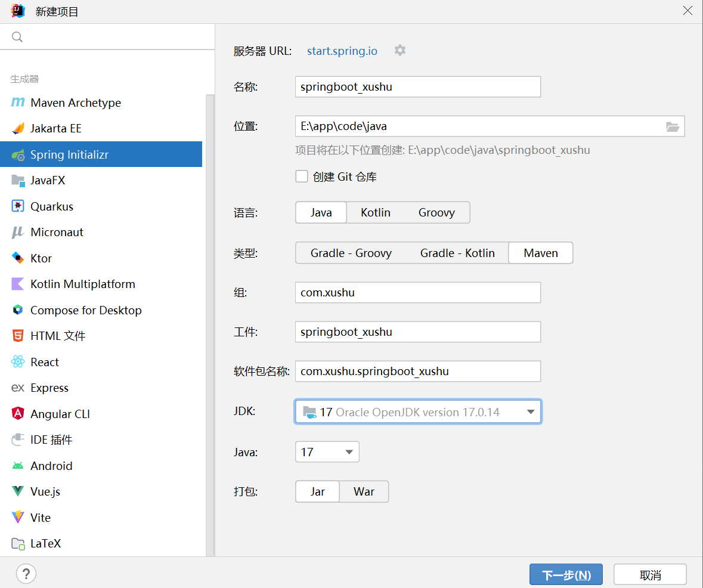Click the Jakarta EE icon
Image resolution: width=703 pixels, height=588 pixels.
[x=18, y=128]
